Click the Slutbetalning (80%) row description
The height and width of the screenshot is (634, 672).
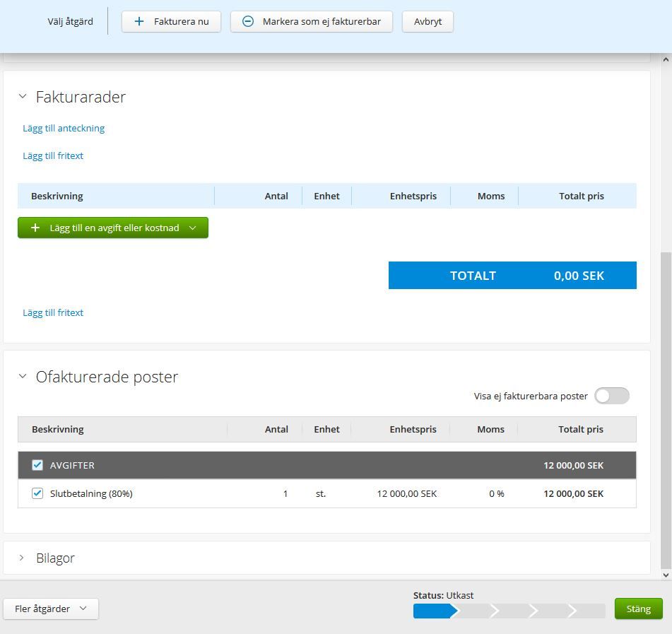pos(91,493)
